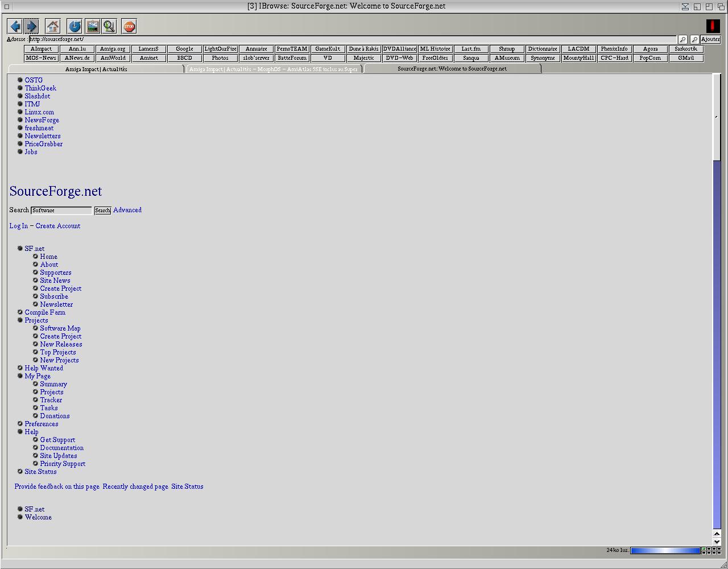Open the PopCorn bookmark button
The height and width of the screenshot is (569, 728).
[x=650, y=58]
